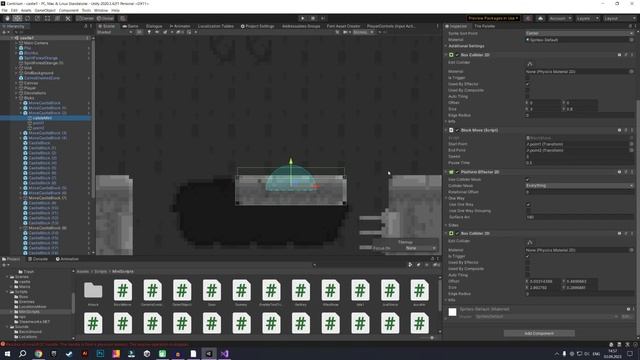Click the Surface Arc input field
Screen dimensions: 640x360
coord(580,217)
